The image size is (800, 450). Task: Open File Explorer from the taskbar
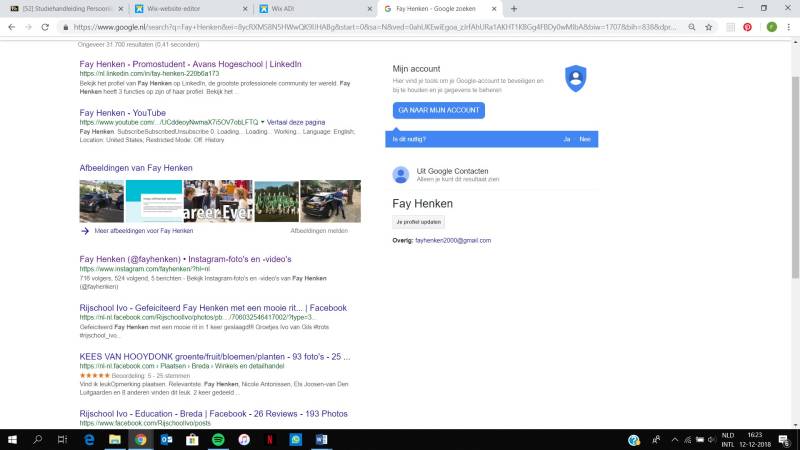coord(115,439)
